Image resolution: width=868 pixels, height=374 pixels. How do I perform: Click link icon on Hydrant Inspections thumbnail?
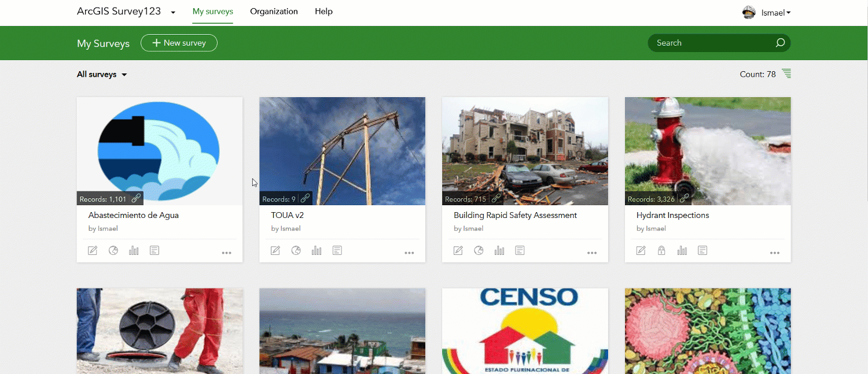tap(685, 198)
